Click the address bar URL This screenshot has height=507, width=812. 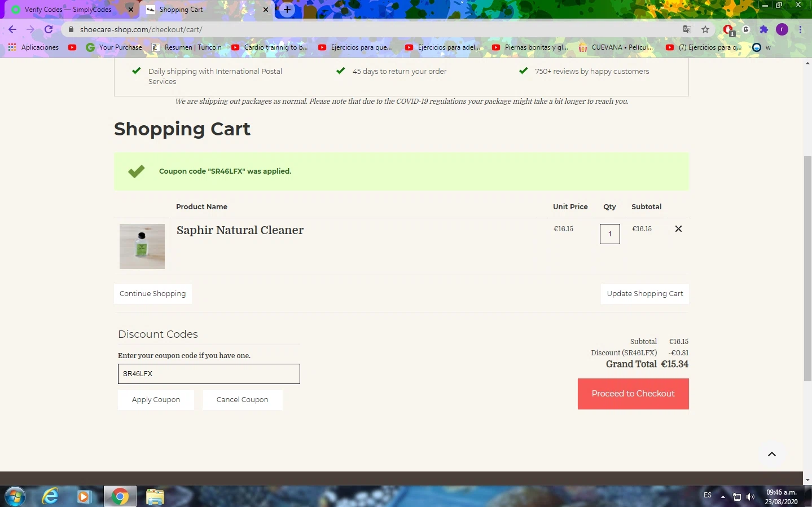[x=141, y=29]
